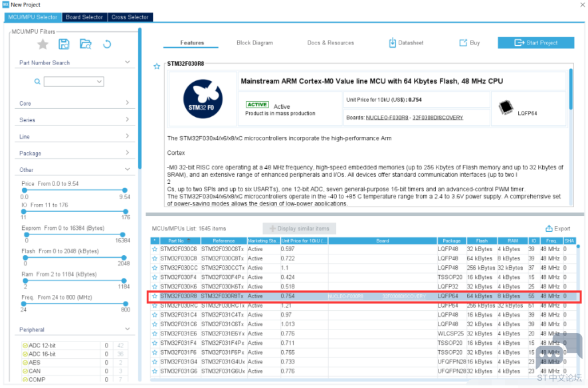The image size is (588, 388).
Task: Toggle ADC 16-bit peripheral filter
Action: [x=25, y=354]
